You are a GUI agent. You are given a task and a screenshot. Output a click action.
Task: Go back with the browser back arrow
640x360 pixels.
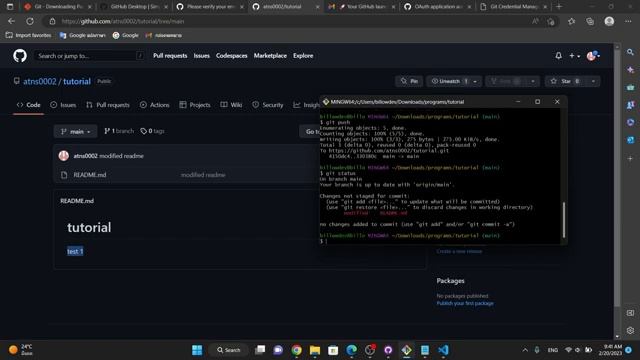tap(11, 21)
